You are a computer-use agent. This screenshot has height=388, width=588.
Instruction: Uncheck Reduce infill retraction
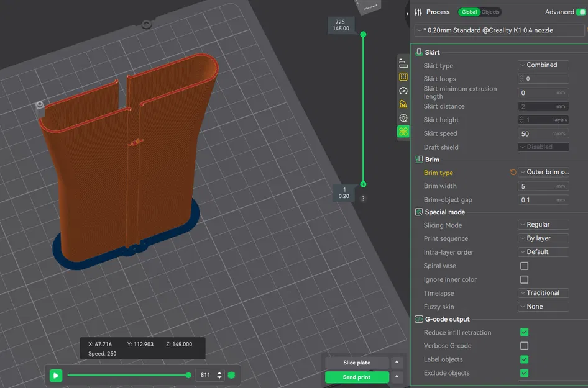coord(524,333)
